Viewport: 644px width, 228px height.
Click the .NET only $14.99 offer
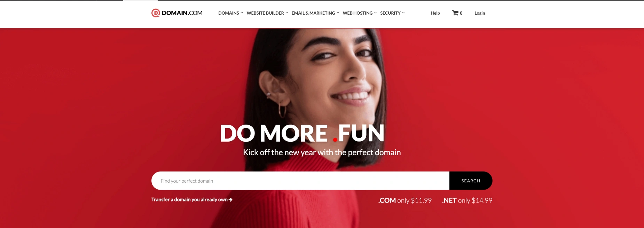467,201
